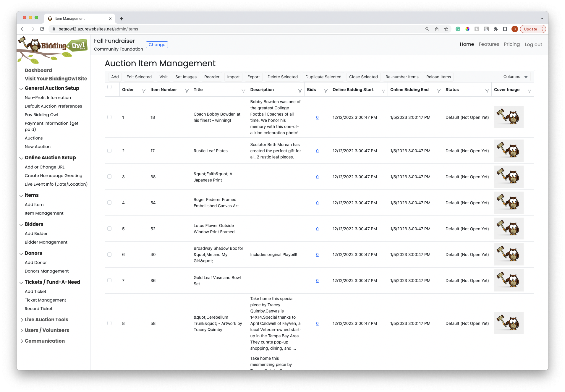Open cover image thumbnail for Coach Bobby Bowden

click(x=509, y=117)
